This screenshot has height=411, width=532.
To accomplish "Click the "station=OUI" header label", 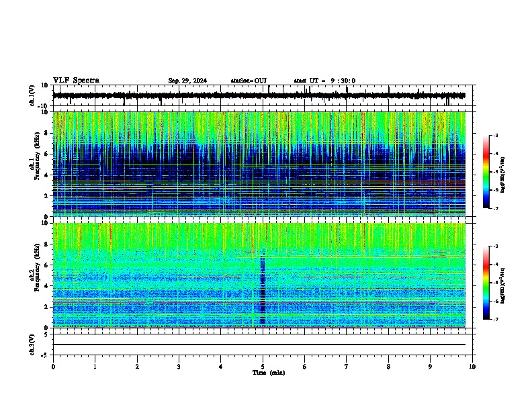I will [249, 81].
